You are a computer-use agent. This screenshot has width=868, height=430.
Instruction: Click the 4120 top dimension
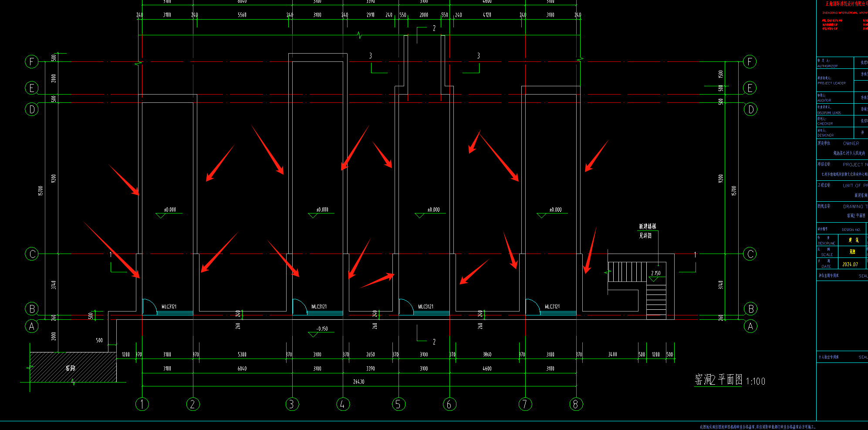tap(487, 15)
